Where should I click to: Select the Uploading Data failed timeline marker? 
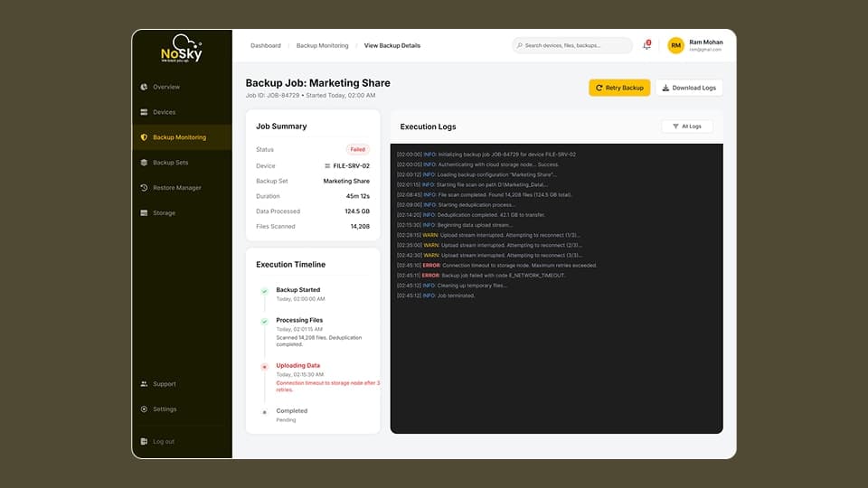coord(264,367)
